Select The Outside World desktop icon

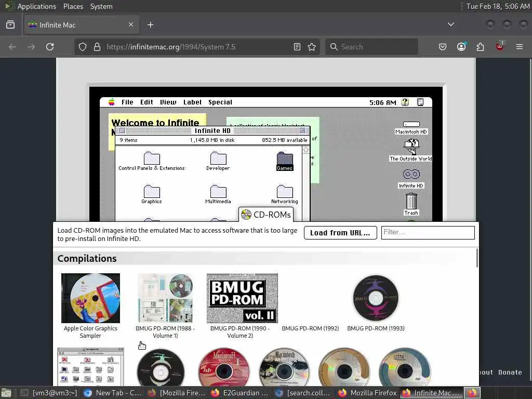click(411, 151)
